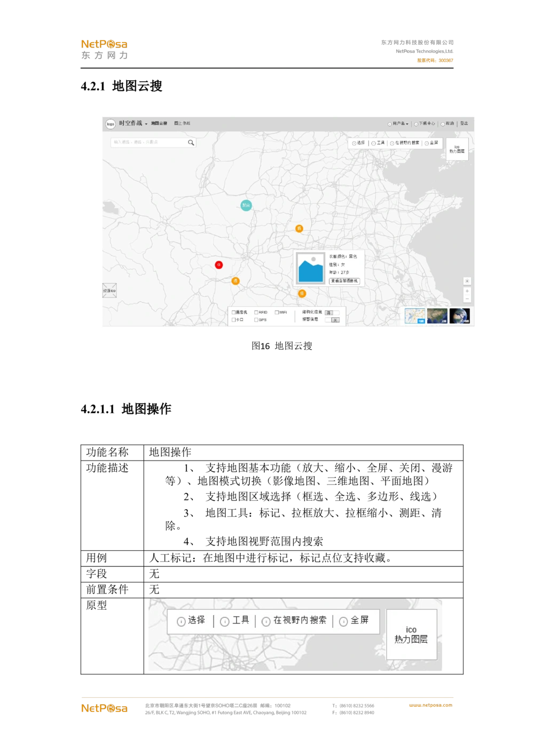
Task: Click the 下载中心 download center icon
Action: [417, 123]
